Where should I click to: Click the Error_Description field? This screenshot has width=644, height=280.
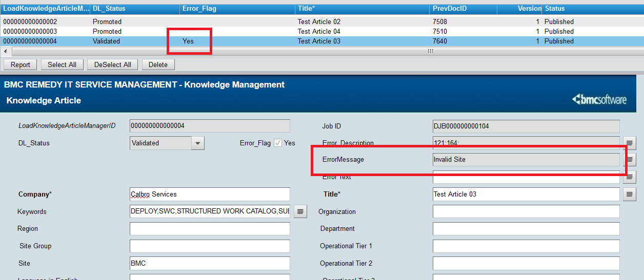526,143
